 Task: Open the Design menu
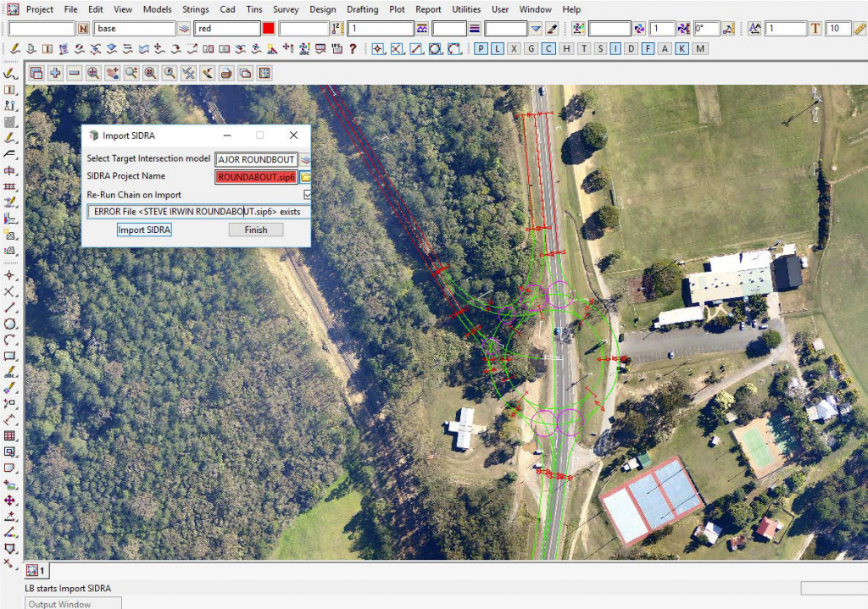(322, 9)
